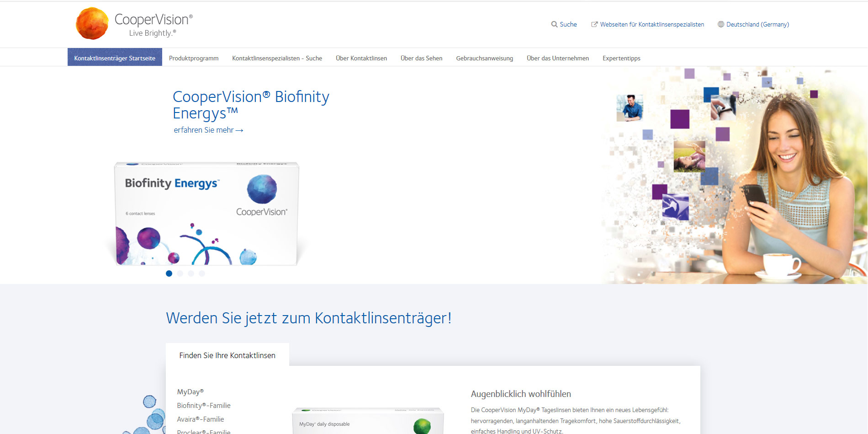Viewport: 868px width, 434px height.
Task: Choose Biofinity®-Familie in the lens list
Action: 204,406
